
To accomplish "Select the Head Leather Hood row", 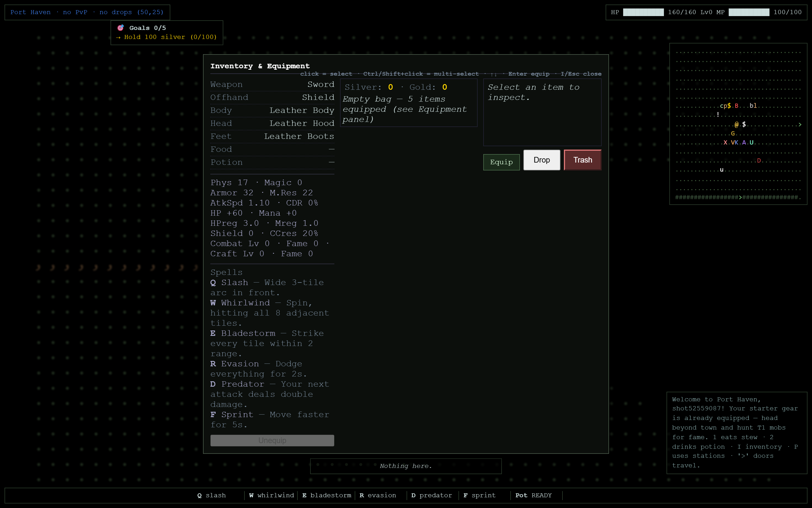I will pyautogui.click(x=272, y=123).
